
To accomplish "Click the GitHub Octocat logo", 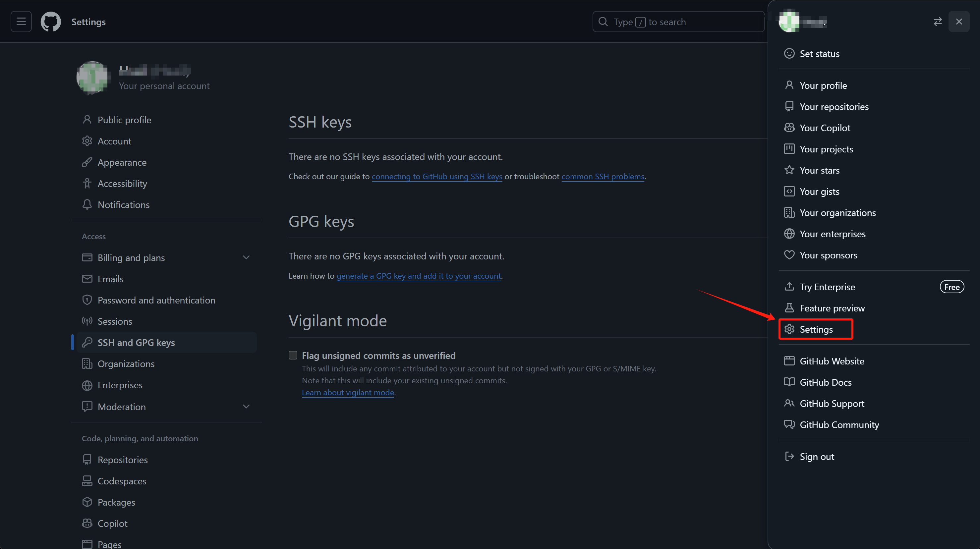I will tap(51, 22).
